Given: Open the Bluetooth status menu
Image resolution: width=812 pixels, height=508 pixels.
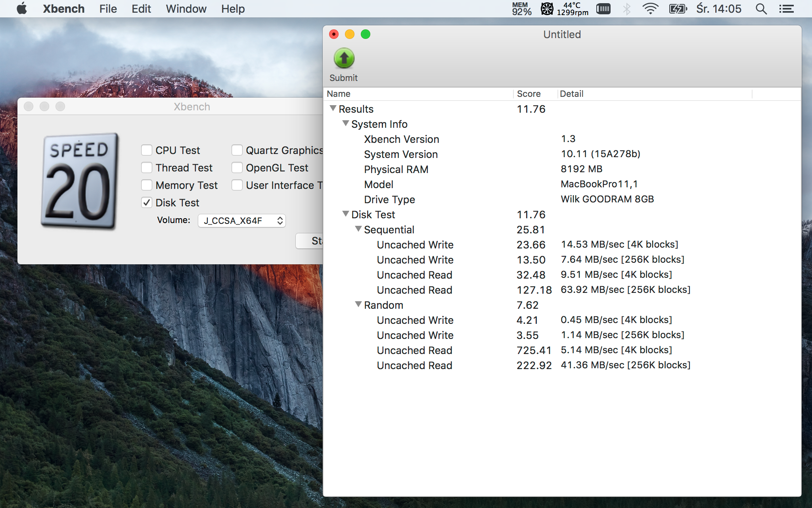Looking at the screenshot, I should coord(627,9).
